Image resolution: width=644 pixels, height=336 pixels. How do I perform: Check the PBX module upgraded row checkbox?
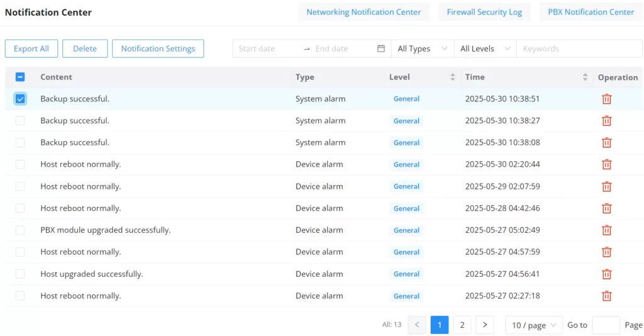click(x=20, y=230)
